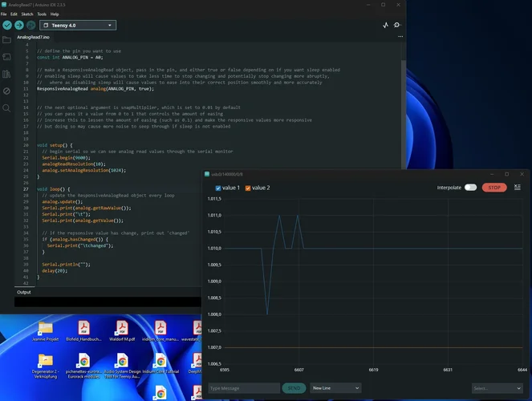This screenshot has height=401, width=532.
Task: Open the Sketchbook folder sidebar icon
Action: [x=7, y=38]
